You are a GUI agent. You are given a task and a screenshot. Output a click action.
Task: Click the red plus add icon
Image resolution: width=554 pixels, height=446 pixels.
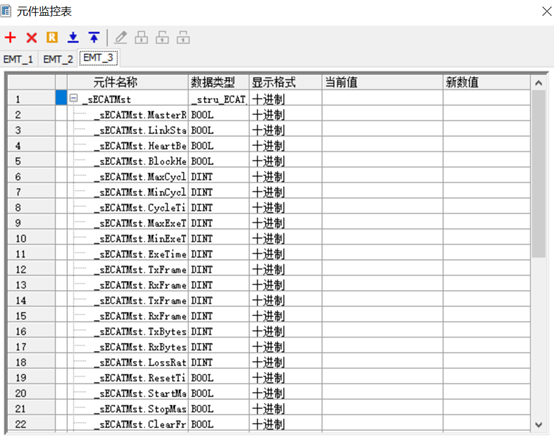(10, 37)
